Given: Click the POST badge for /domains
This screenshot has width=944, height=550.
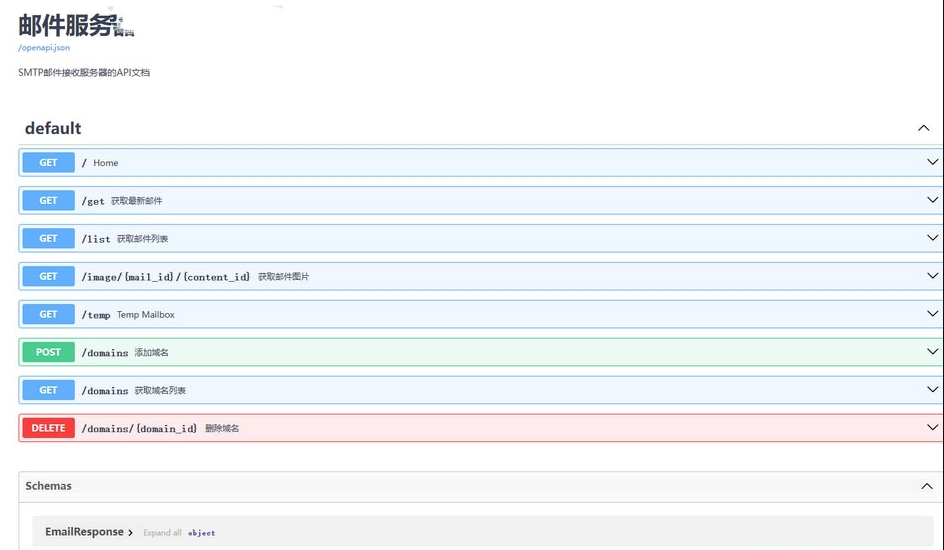Looking at the screenshot, I should click(48, 352).
